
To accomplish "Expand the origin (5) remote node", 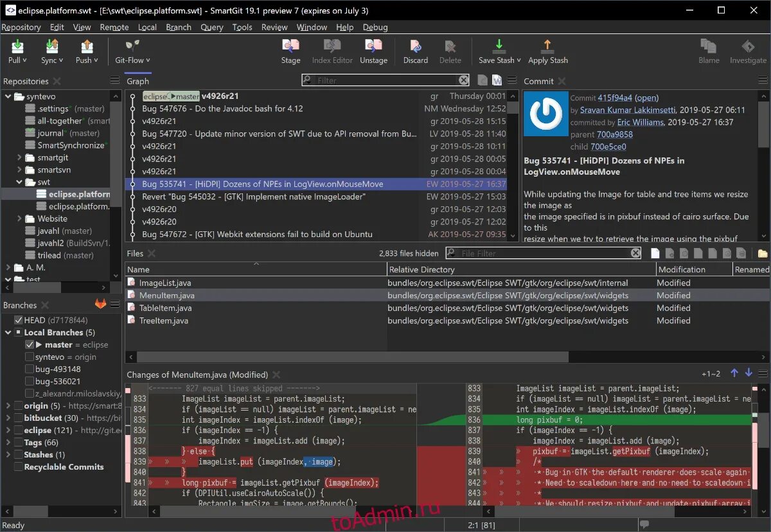I will pyautogui.click(x=8, y=405).
